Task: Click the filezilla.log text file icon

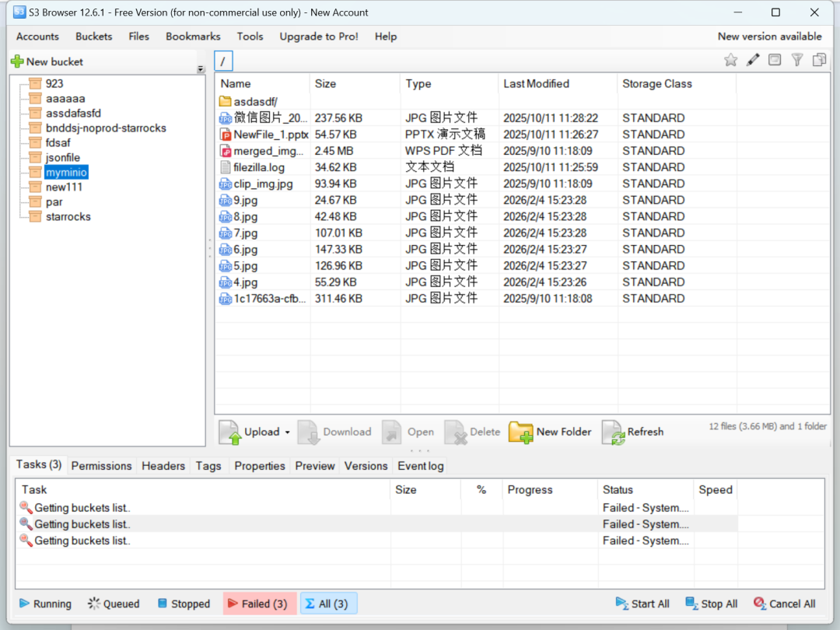Action: pos(226,167)
